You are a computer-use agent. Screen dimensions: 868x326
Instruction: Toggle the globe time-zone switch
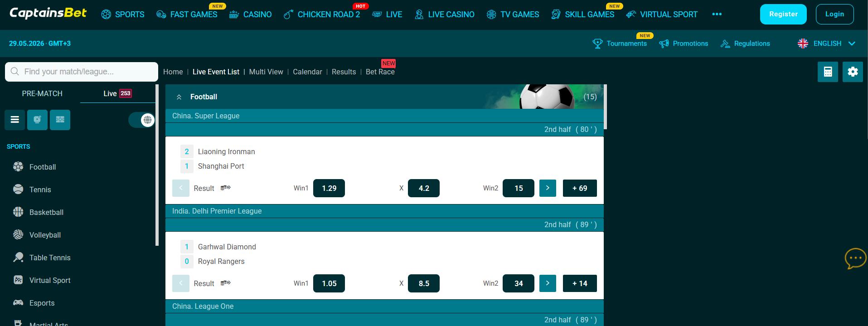pos(141,120)
